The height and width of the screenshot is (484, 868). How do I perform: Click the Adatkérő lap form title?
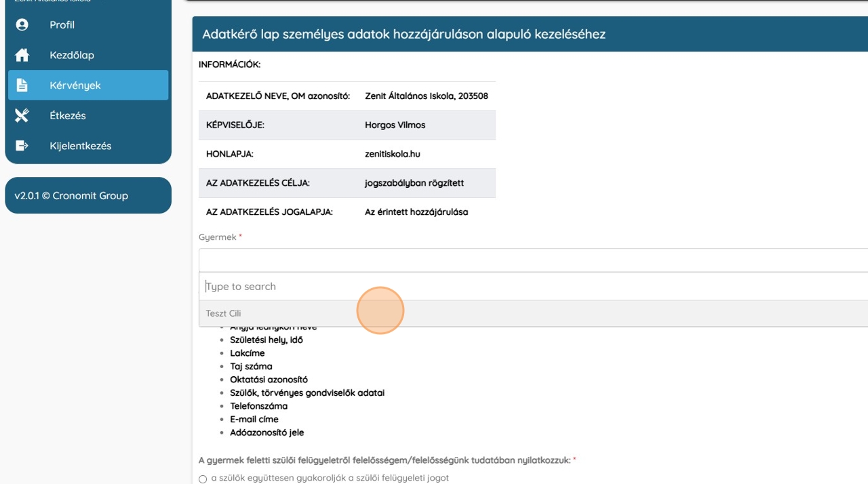click(x=404, y=34)
